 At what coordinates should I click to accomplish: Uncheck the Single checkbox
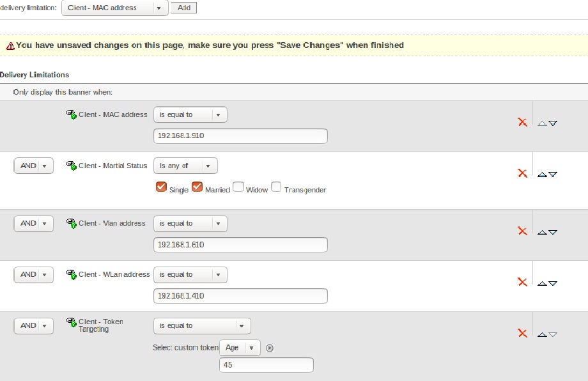tap(161, 187)
